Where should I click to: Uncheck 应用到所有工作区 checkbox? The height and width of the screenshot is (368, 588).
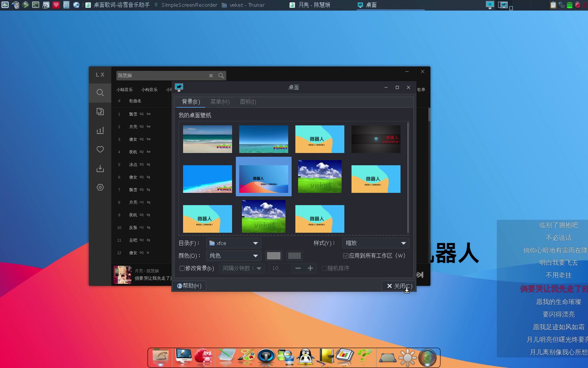click(x=346, y=256)
